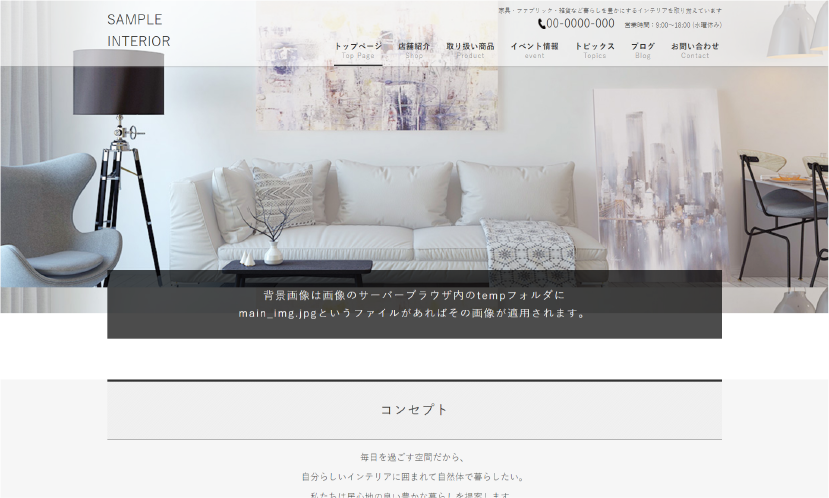Screen dimensions: 829x498
Task: Open the トップページ (Top Page) menu item
Action: [x=357, y=50]
